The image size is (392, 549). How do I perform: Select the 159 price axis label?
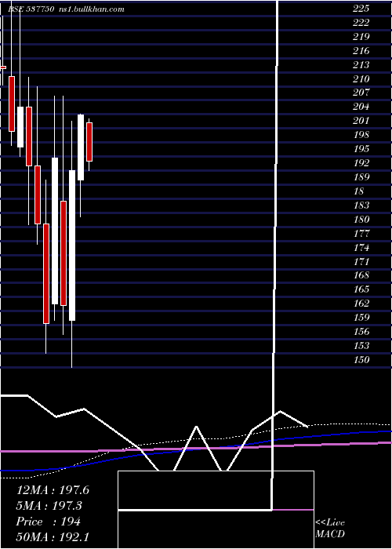(361, 317)
